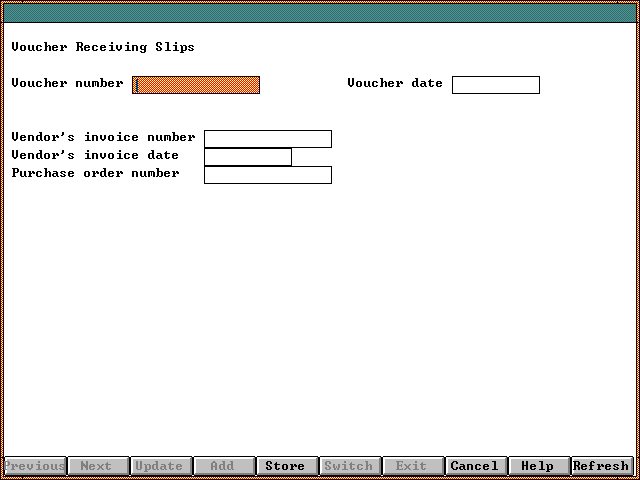Select the Update button

pyautogui.click(x=159, y=466)
